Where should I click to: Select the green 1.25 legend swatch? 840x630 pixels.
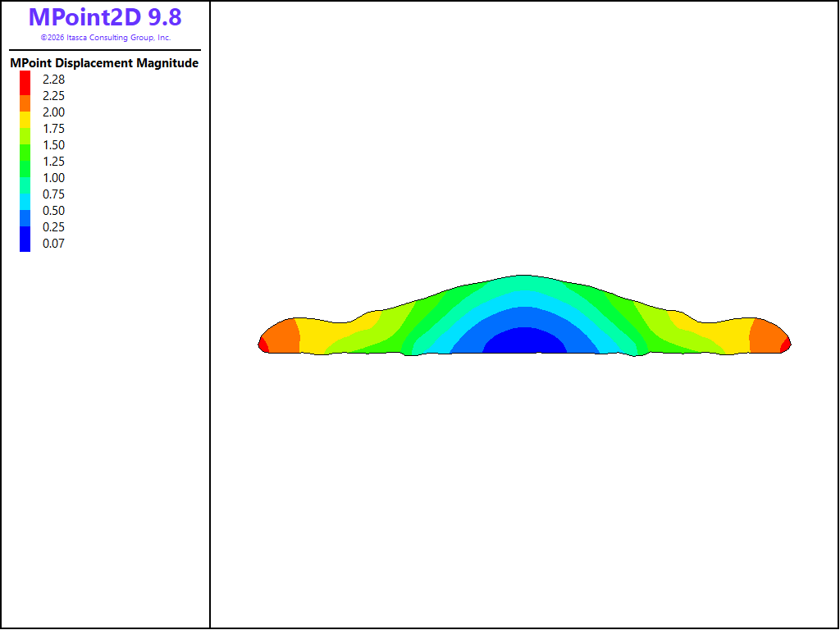pos(25,169)
